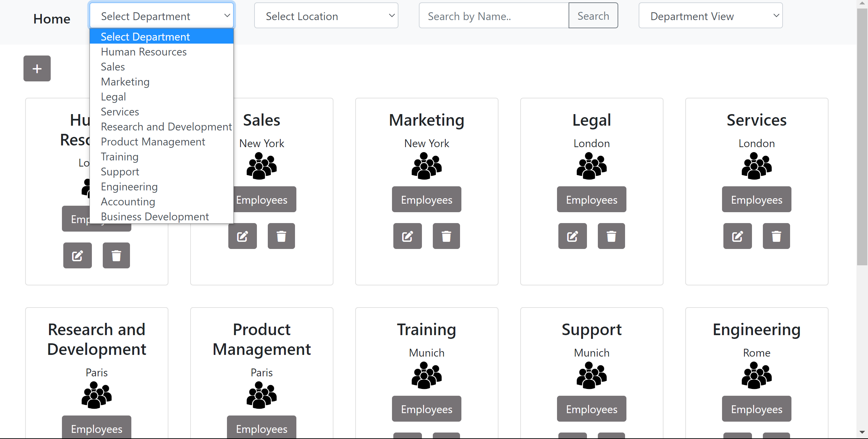This screenshot has height=439, width=868.
Task: Edit the Legal department card
Action: tap(572, 236)
